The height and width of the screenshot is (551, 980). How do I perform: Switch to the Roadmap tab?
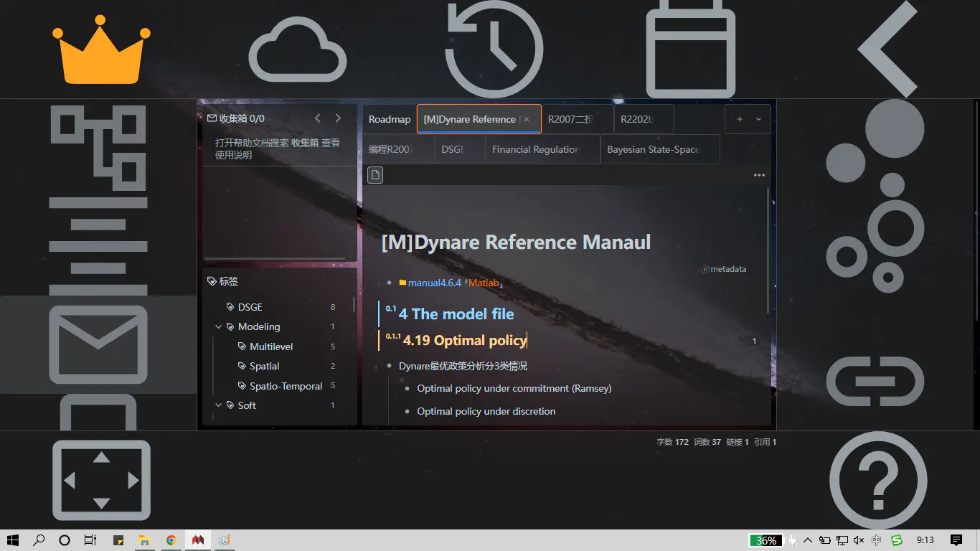pyautogui.click(x=390, y=120)
